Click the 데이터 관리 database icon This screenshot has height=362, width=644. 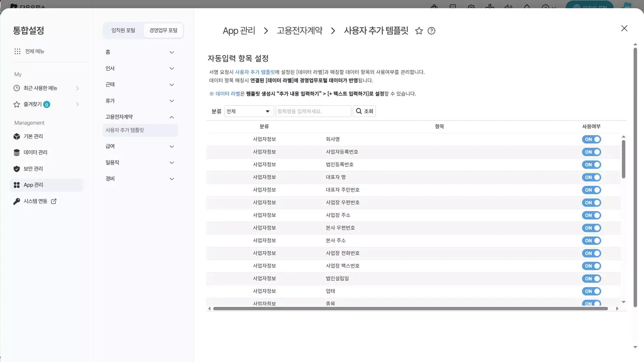(16, 152)
